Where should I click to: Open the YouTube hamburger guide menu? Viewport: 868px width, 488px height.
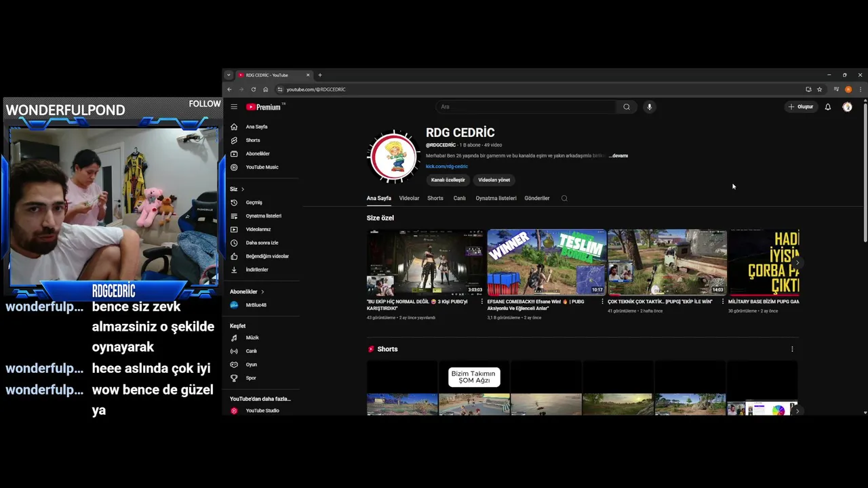pos(233,106)
